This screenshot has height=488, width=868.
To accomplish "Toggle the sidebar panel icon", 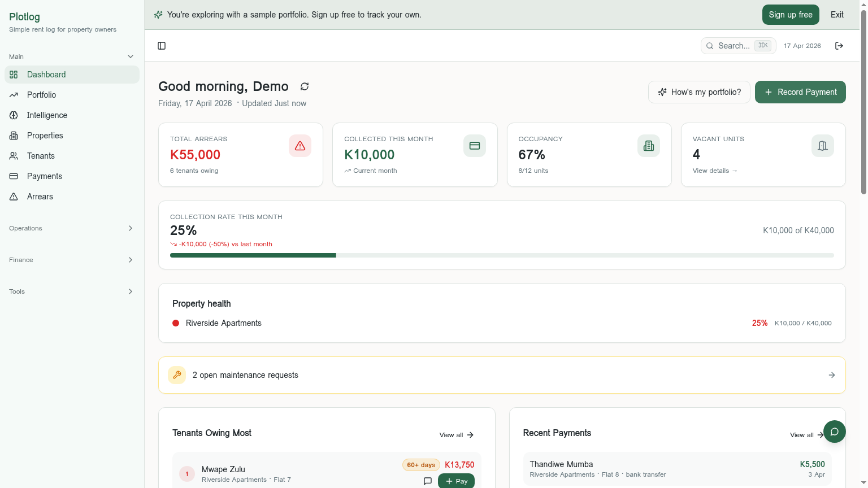I will click(x=162, y=46).
